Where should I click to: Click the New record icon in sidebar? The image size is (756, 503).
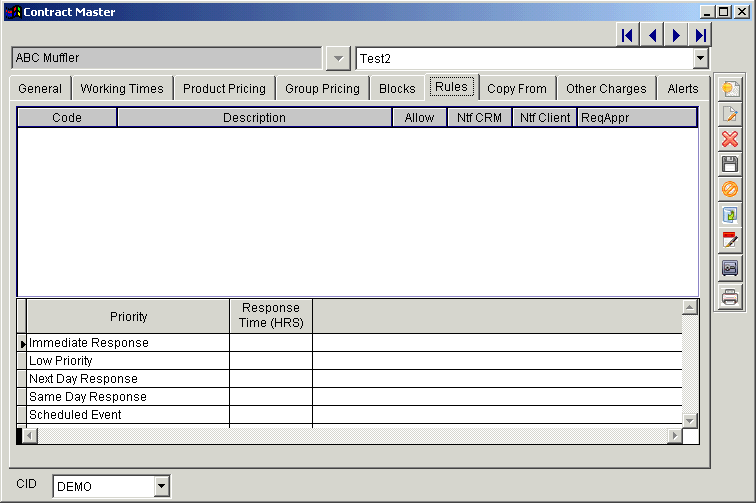[730, 88]
